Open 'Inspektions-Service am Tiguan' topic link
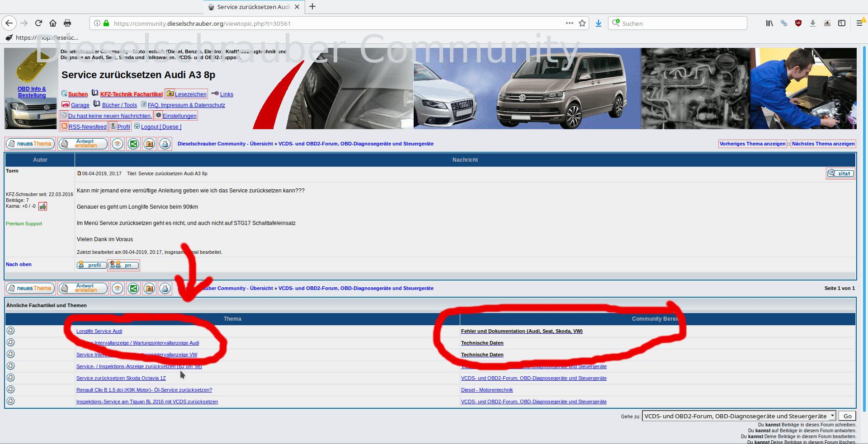The image size is (868, 444). pyautogui.click(x=147, y=402)
